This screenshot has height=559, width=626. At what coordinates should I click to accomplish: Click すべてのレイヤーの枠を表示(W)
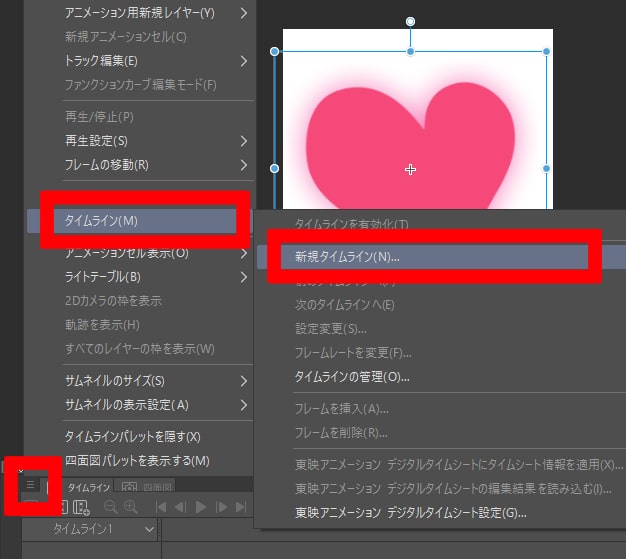[140, 349]
